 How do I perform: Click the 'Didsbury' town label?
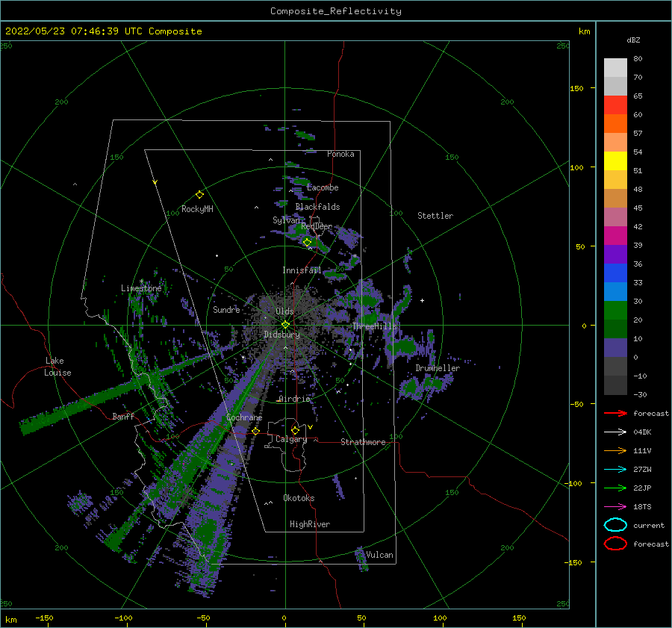[x=281, y=335]
